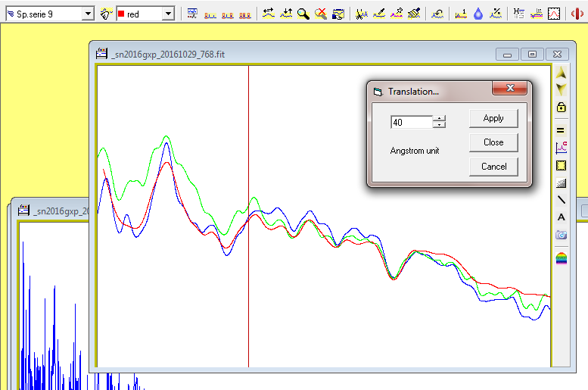Click the H lines element identification icon
This screenshot has height=390, width=588.
tap(518, 14)
